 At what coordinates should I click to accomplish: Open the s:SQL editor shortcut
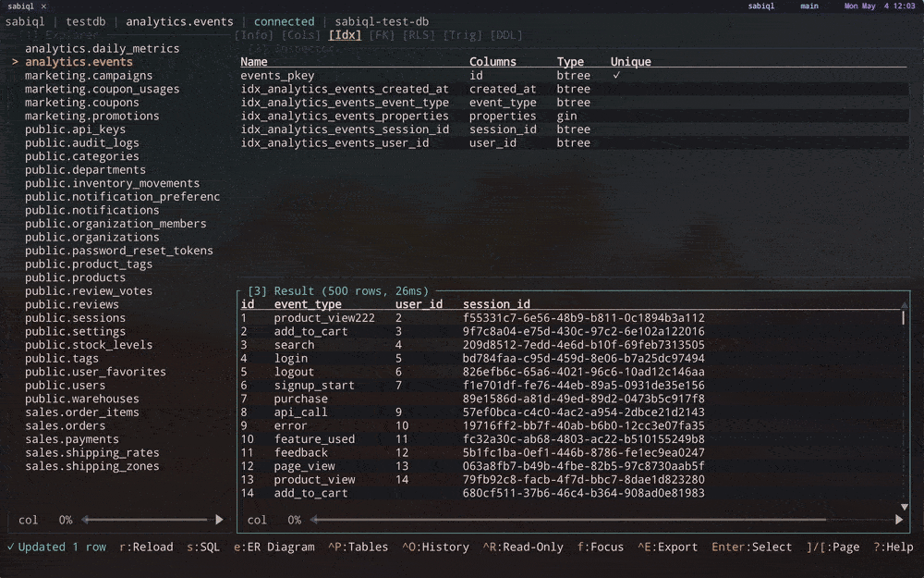pyautogui.click(x=203, y=547)
